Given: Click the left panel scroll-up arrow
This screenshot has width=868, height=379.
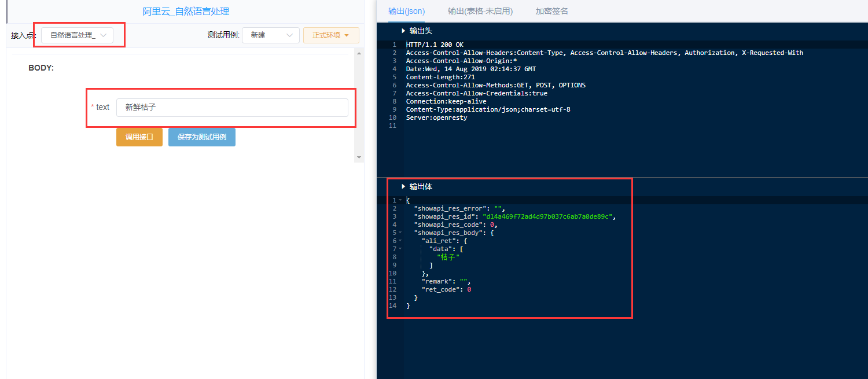Looking at the screenshot, I should (359, 53).
